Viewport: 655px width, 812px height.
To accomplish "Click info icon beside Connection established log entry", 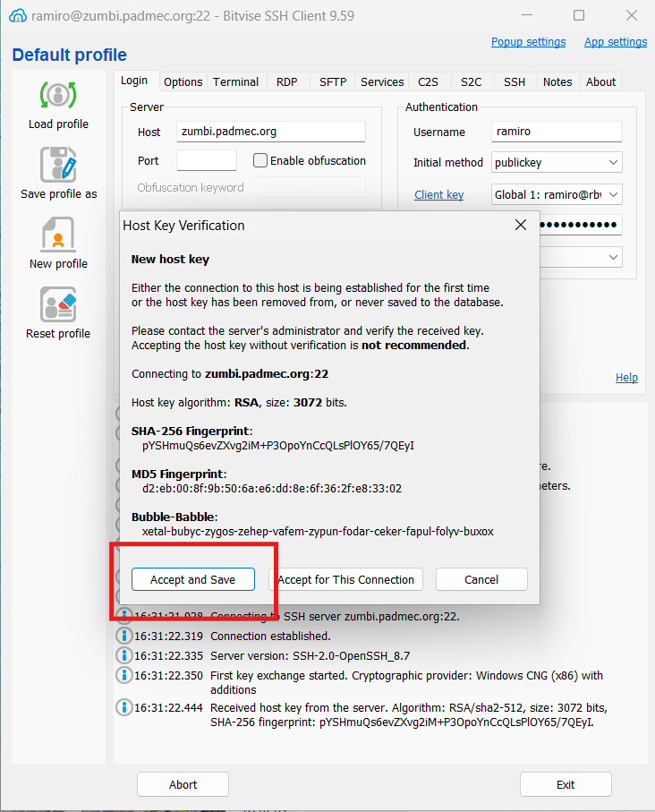I will tap(124, 636).
